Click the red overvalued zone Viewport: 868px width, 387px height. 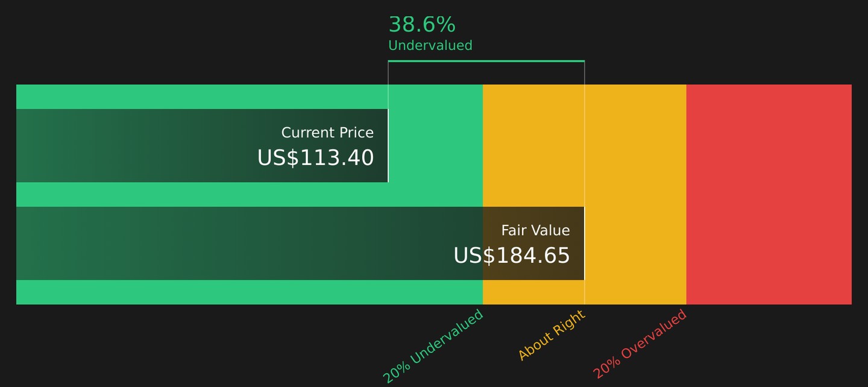769,194
